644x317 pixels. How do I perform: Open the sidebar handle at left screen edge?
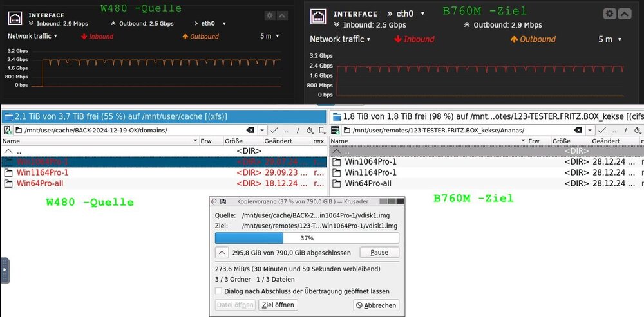(5, 270)
